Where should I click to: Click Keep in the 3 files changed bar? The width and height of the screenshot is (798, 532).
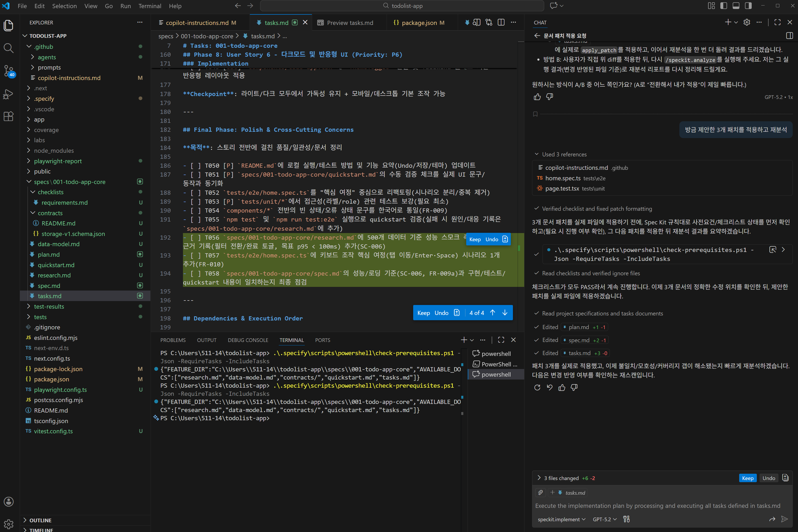pos(747,478)
